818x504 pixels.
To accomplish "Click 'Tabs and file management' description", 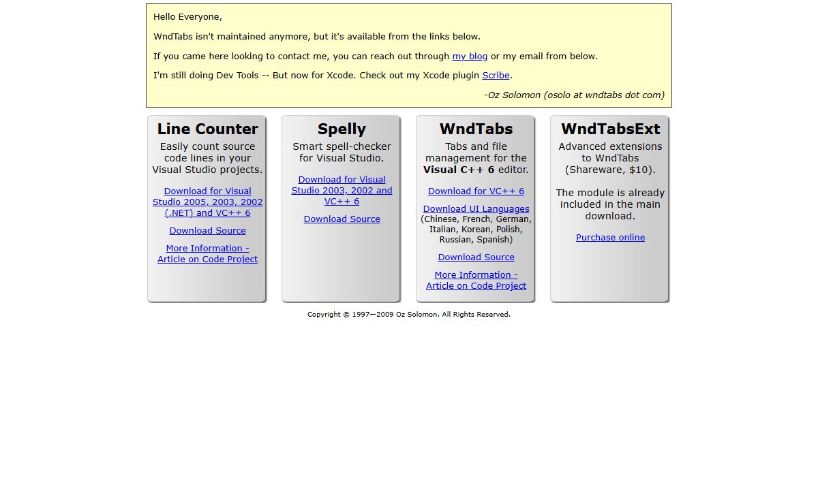I will (x=476, y=158).
